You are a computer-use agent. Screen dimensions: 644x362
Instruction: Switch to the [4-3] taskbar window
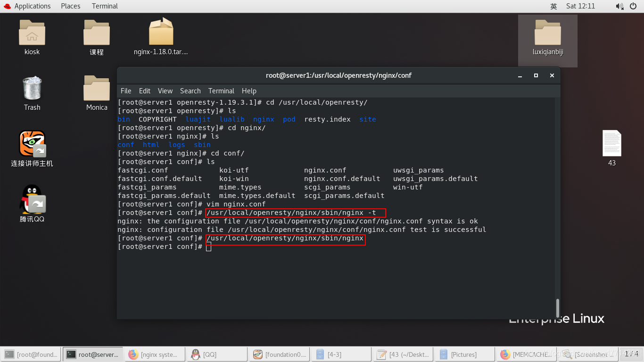click(x=341, y=354)
